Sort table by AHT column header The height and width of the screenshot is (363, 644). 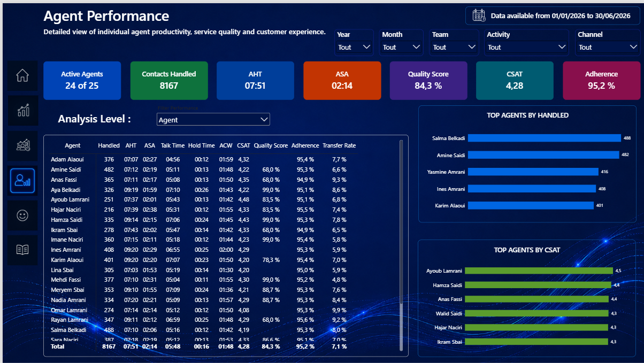point(131,145)
